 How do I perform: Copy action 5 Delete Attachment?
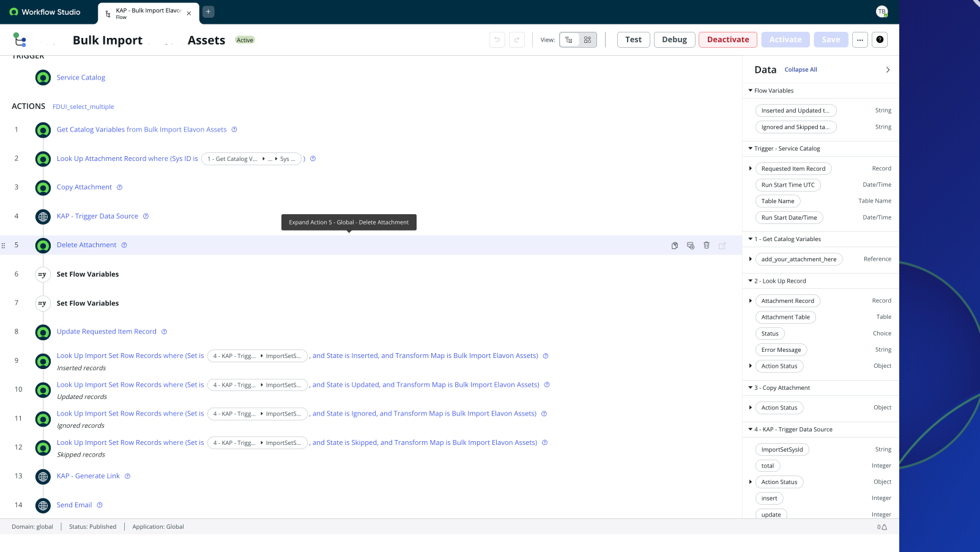pyautogui.click(x=675, y=245)
